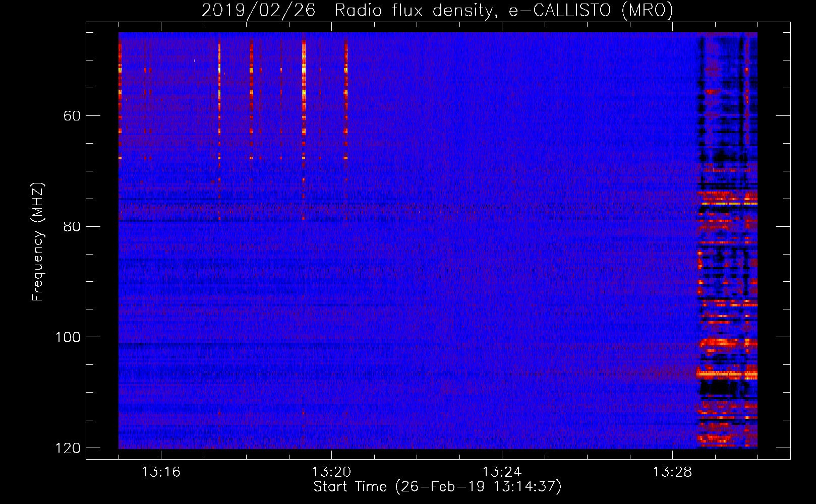Click the 80 frequency tick label
The width and height of the screenshot is (816, 504).
click(x=72, y=227)
